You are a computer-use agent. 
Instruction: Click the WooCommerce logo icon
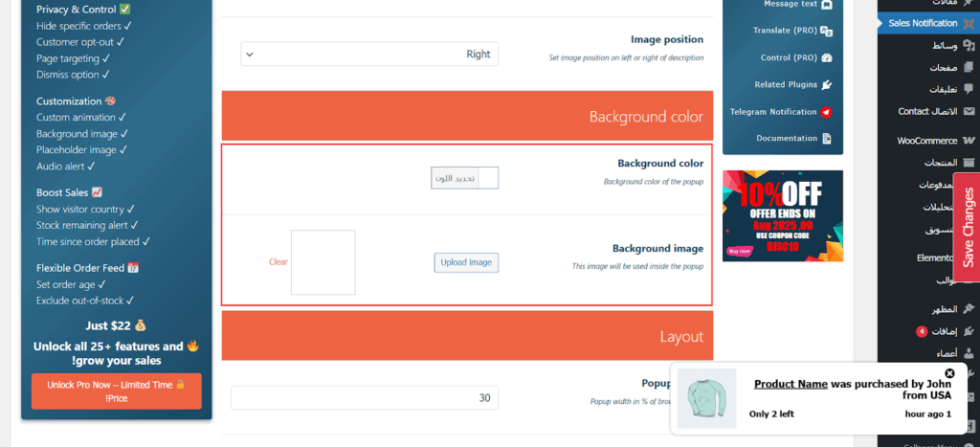click(x=969, y=141)
